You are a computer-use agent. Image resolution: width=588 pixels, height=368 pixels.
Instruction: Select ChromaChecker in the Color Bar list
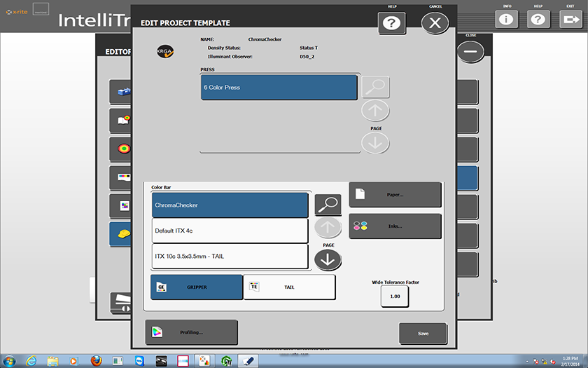[x=230, y=205]
